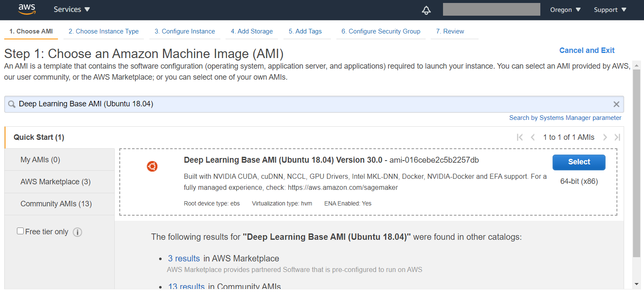Open the Oregon region dropdown

click(565, 10)
